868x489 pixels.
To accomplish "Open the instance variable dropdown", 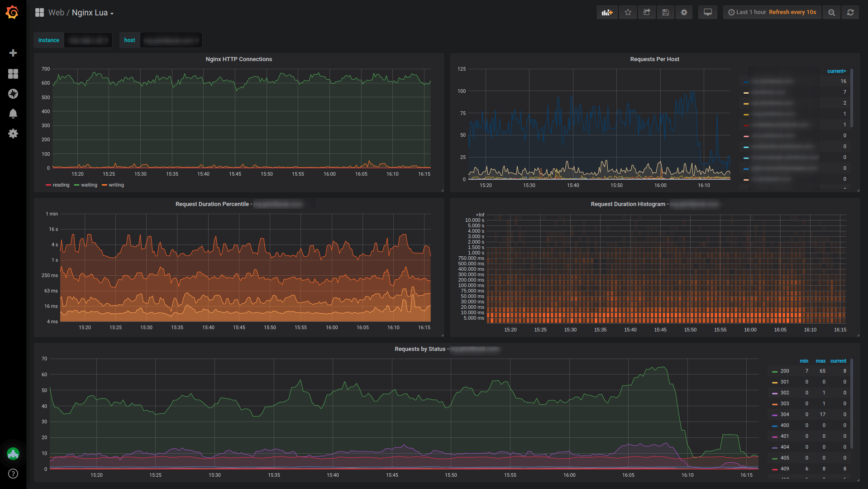I will coord(88,40).
